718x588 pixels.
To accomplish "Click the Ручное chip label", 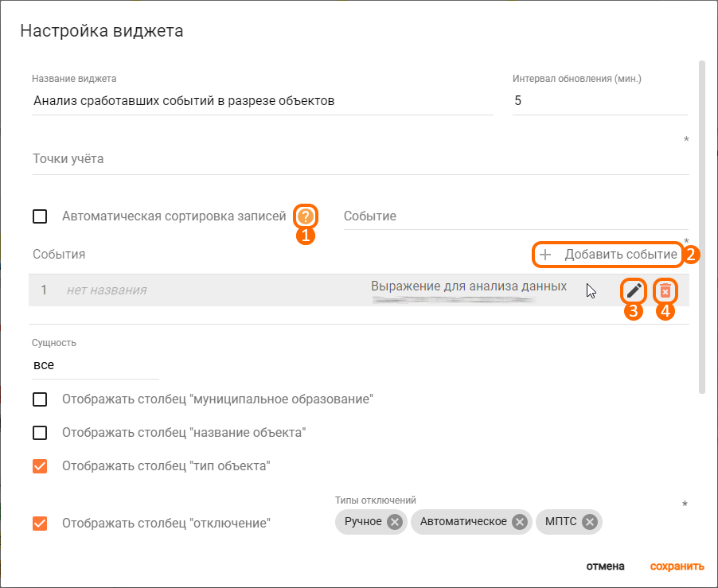I will (363, 522).
